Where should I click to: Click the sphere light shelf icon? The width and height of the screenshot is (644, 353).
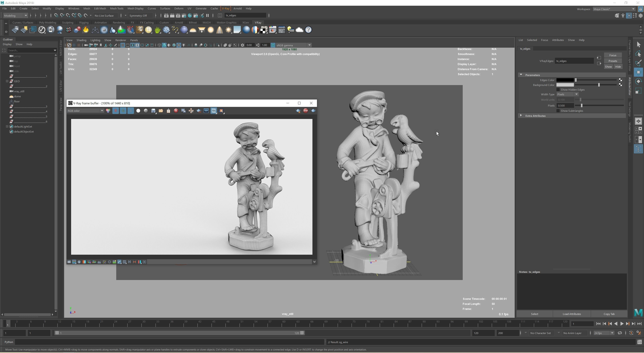pyautogui.click(x=210, y=30)
